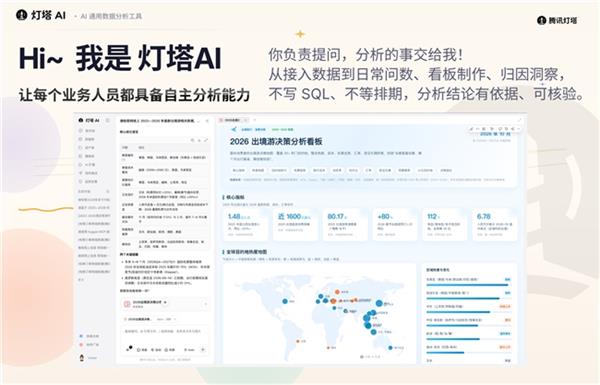Click the 腾讯灯塔 logo at the banner's right
This screenshot has width=600, height=385.
(x=557, y=20)
